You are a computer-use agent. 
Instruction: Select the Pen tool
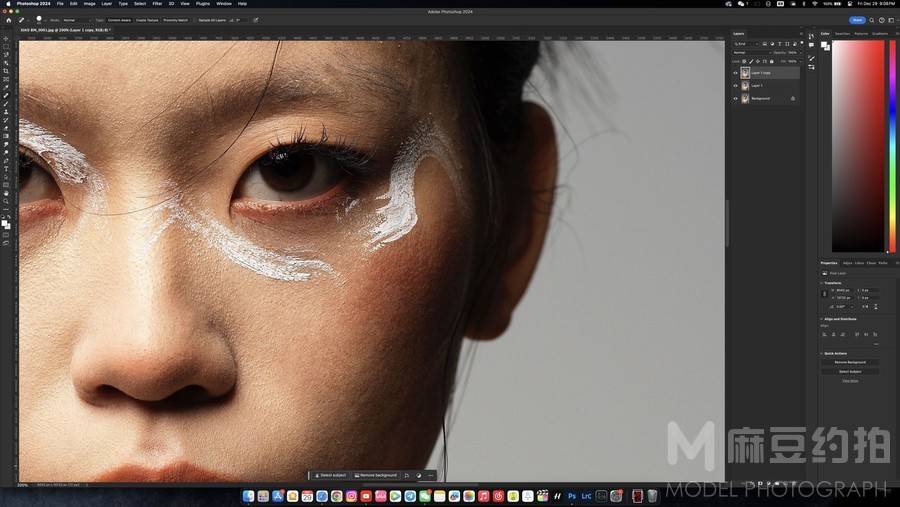tap(6, 160)
